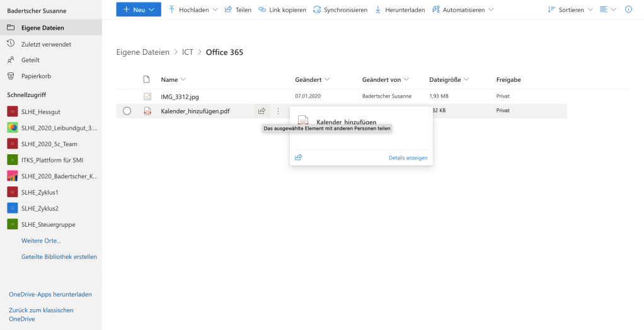Click the file type column header icon

(147, 79)
